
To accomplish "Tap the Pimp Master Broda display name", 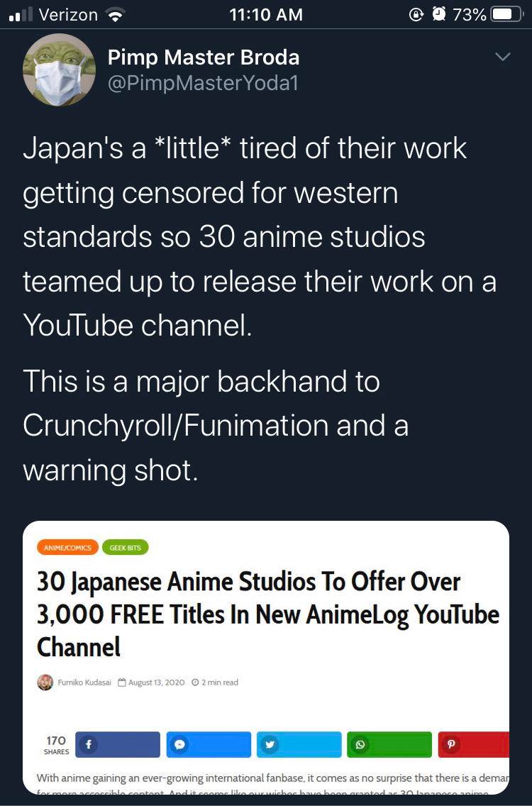I will coord(204,57).
